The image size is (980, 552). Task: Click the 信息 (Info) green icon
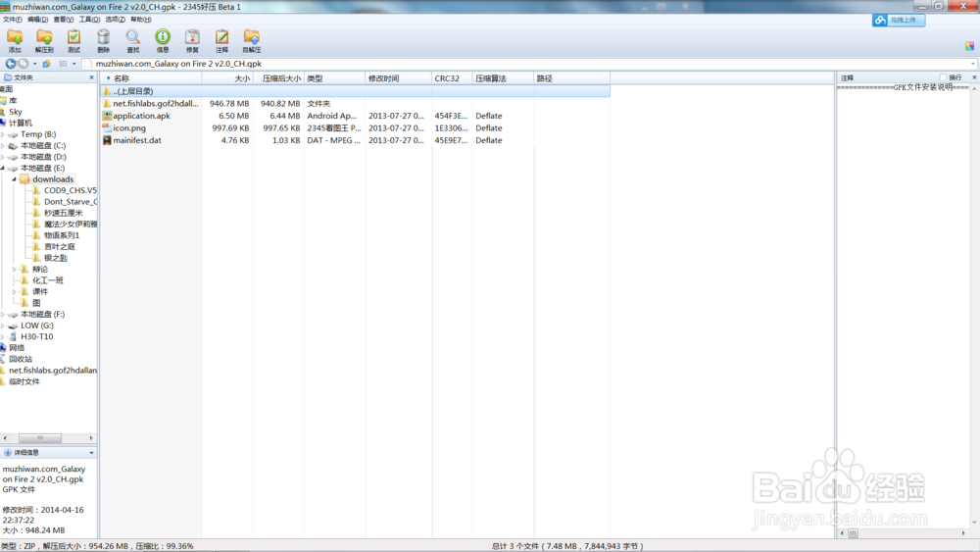[163, 40]
